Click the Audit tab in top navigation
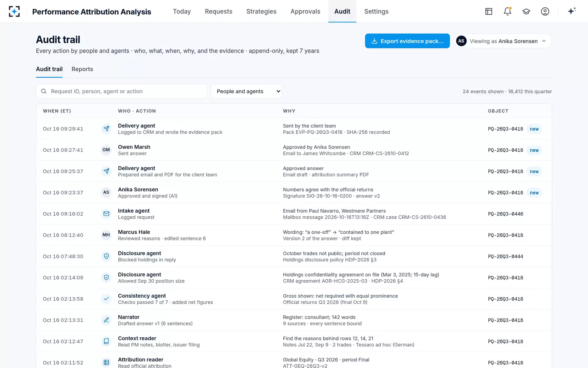588x368 pixels. (x=342, y=11)
